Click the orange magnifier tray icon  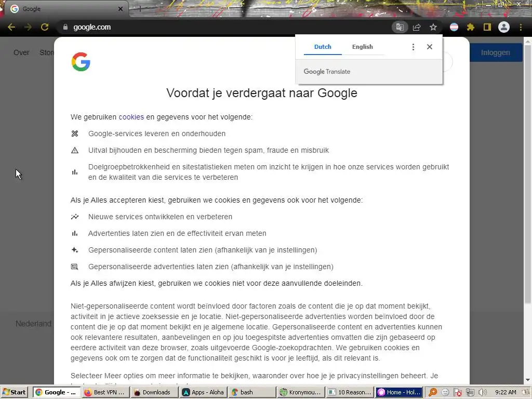pyautogui.click(x=433, y=392)
